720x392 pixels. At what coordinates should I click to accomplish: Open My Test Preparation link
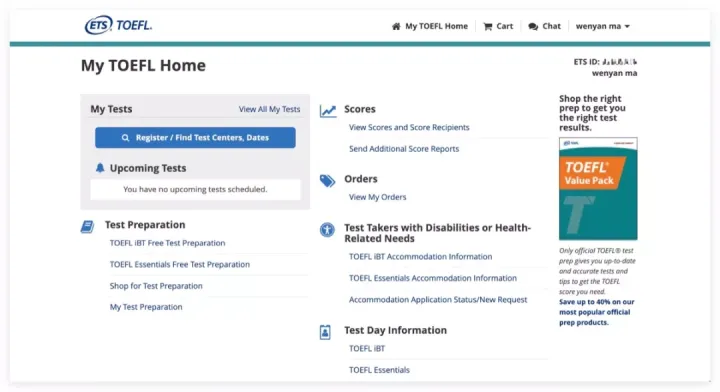[146, 307]
